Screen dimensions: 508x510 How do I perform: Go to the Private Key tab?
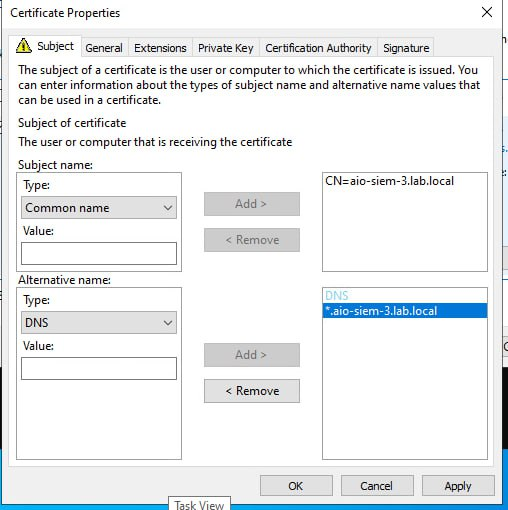[226, 48]
